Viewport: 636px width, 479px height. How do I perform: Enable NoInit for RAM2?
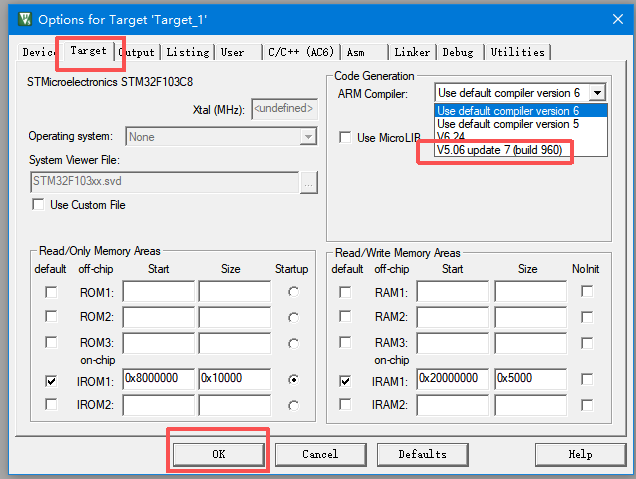pyautogui.click(x=587, y=317)
